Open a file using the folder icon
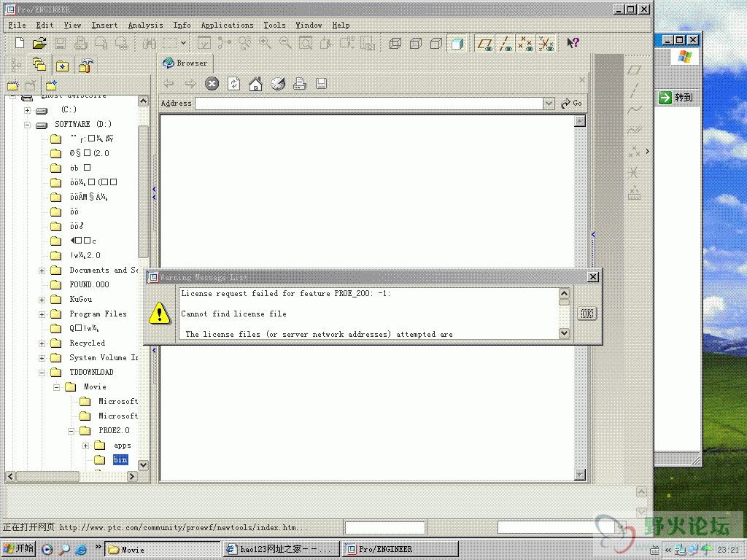747x560 pixels. pyautogui.click(x=39, y=43)
